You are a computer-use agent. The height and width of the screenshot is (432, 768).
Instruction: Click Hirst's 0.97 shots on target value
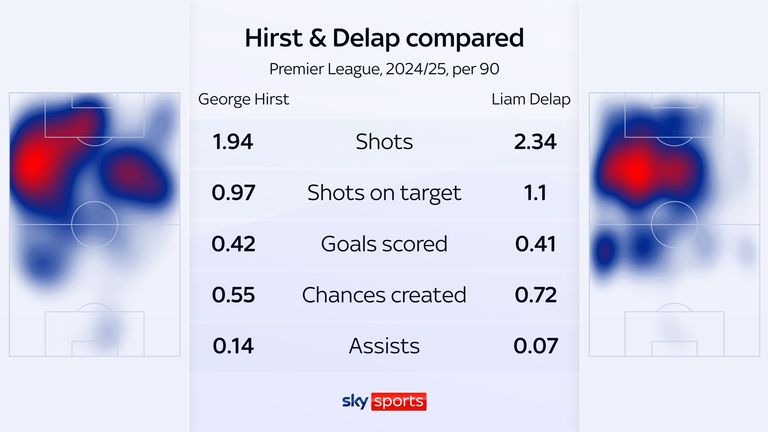point(233,193)
